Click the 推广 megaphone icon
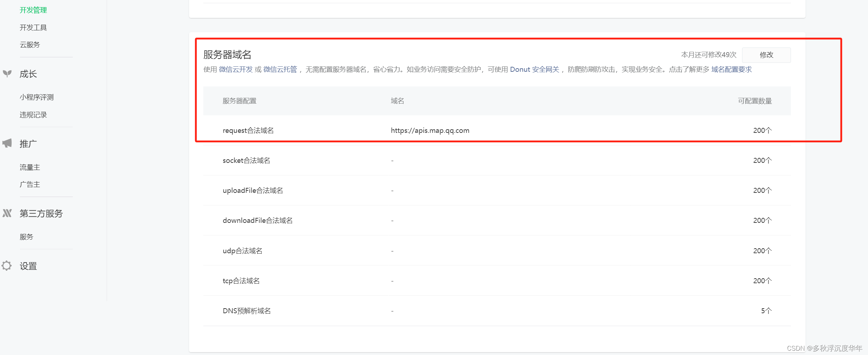Viewport: 868px width, 355px height. pos(7,143)
